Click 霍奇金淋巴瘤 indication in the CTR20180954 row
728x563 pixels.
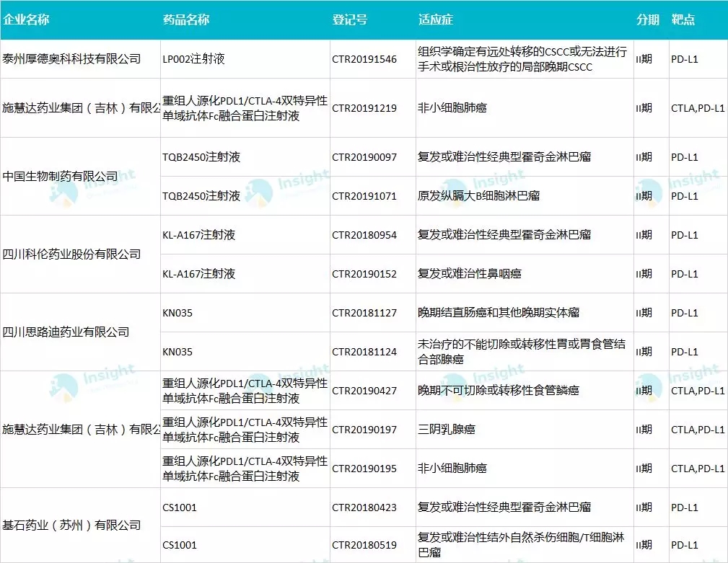[504, 235]
